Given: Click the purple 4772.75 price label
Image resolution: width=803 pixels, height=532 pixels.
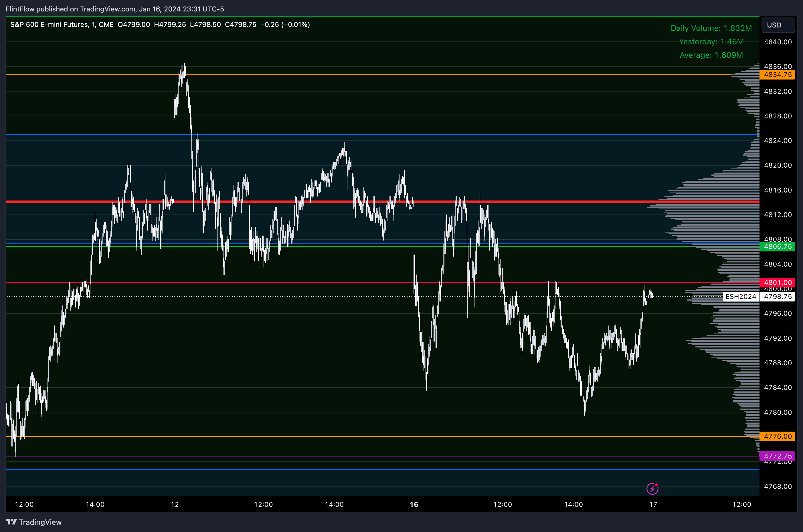Looking at the screenshot, I should 777,456.
